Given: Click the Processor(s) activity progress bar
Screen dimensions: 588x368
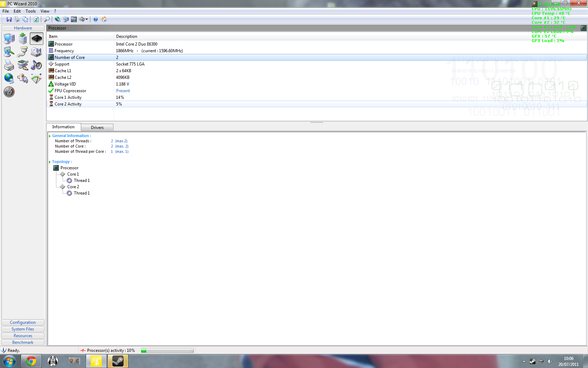Looking at the screenshot, I should [167, 350].
